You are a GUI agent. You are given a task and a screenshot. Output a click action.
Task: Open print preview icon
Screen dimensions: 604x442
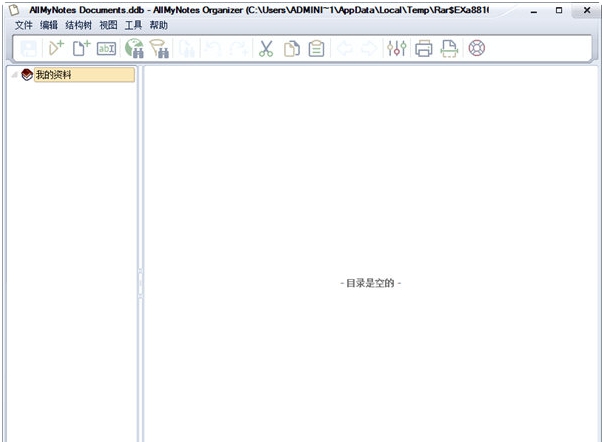click(x=449, y=49)
